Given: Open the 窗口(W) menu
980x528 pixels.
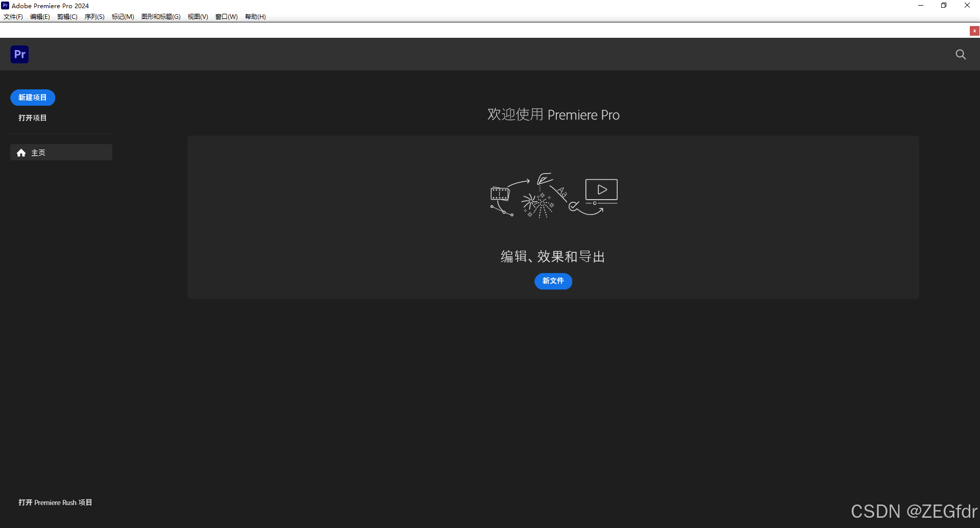Looking at the screenshot, I should point(227,17).
